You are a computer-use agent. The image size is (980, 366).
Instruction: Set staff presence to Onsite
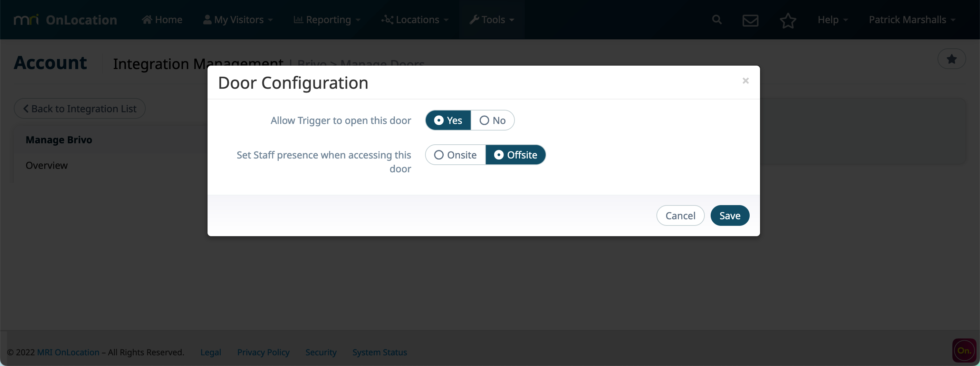(455, 155)
